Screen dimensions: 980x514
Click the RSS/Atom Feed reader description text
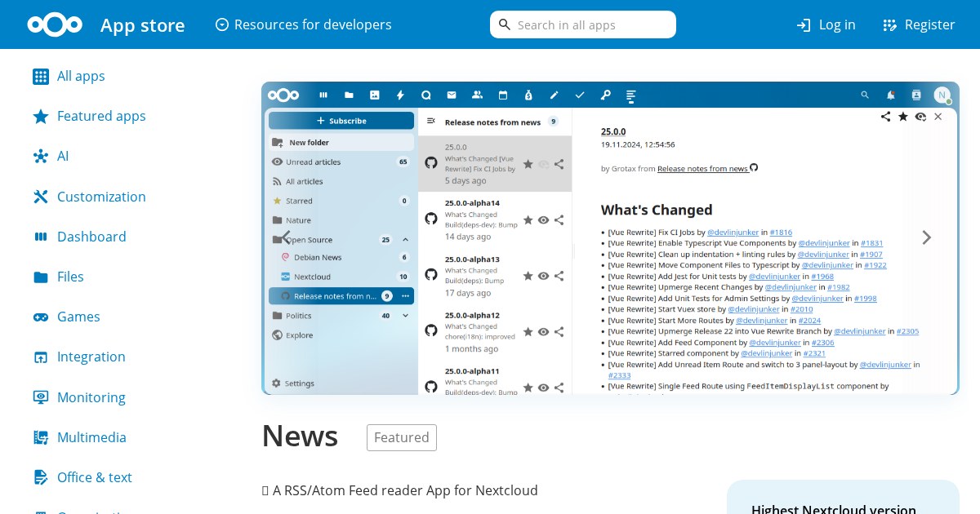click(x=399, y=490)
